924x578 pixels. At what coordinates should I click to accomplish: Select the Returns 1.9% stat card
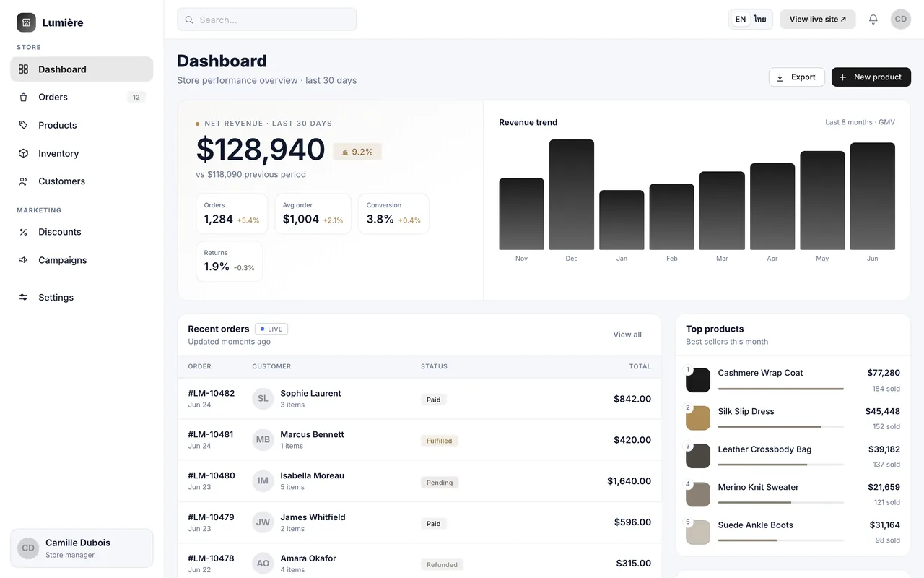tap(230, 262)
